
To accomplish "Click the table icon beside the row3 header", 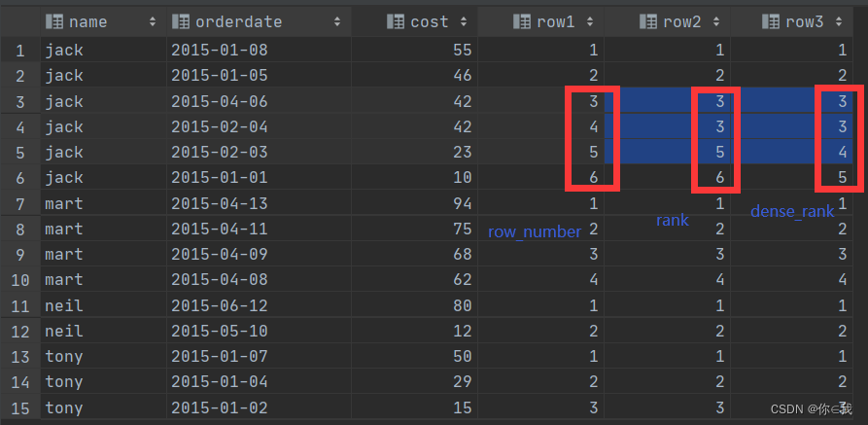I will click(771, 21).
